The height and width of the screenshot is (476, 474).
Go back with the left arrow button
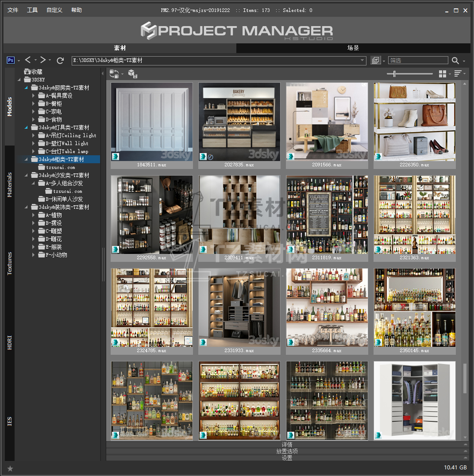(x=28, y=60)
